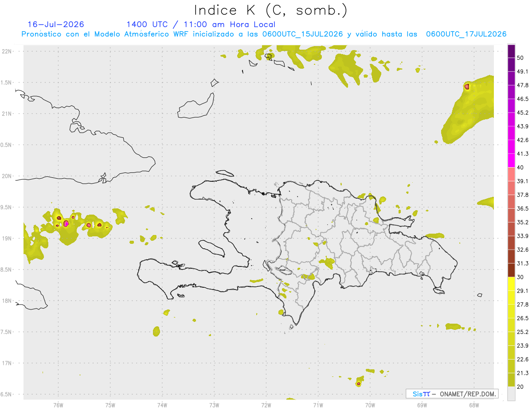Click the legend value "20"
The width and height of the screenshot is (532, 411).
pos(521,387)
